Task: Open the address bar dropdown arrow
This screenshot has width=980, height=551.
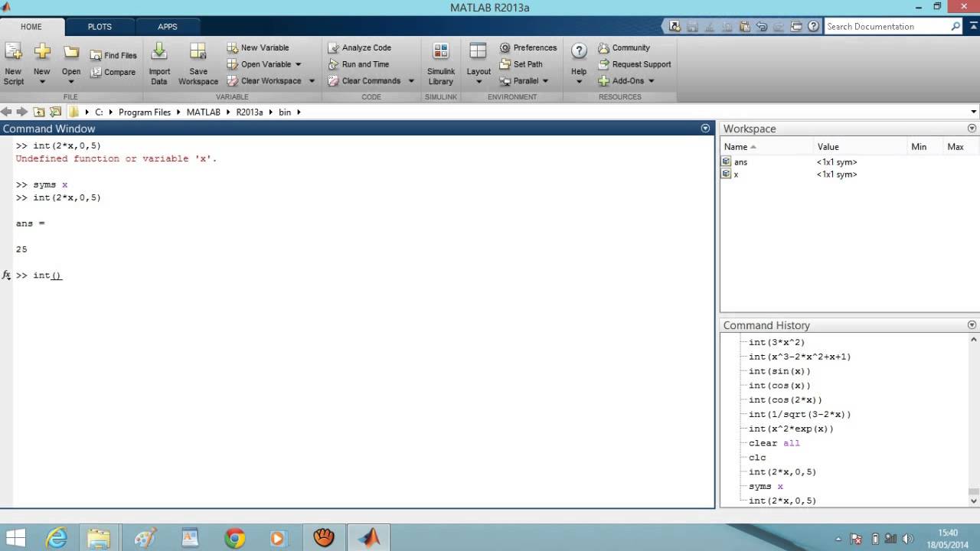Action: point(973,112)
